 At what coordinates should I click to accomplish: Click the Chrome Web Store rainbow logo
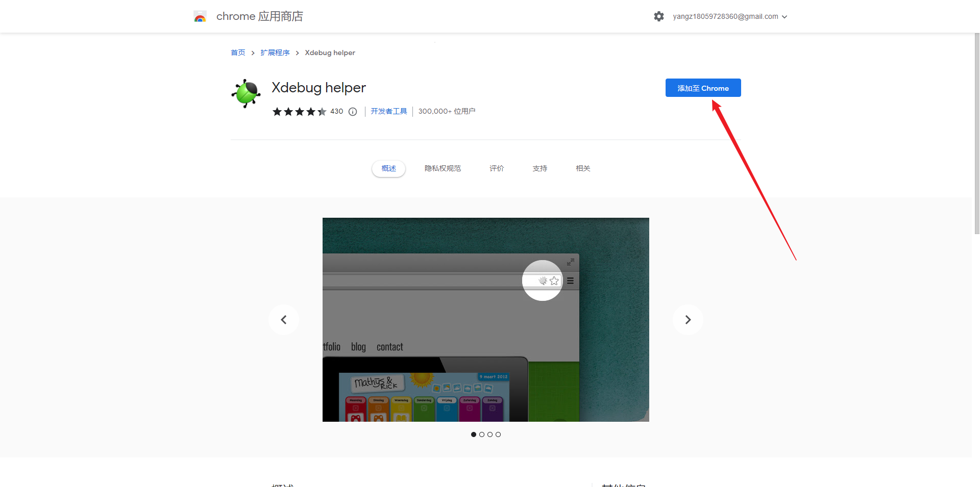click(200, 17)
